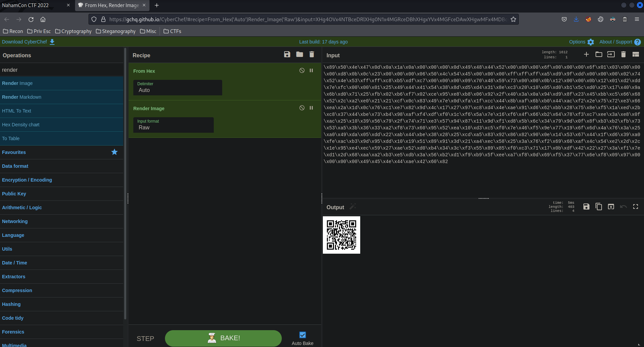
Task: Maximise the output pane
Action: pos(636,207)
